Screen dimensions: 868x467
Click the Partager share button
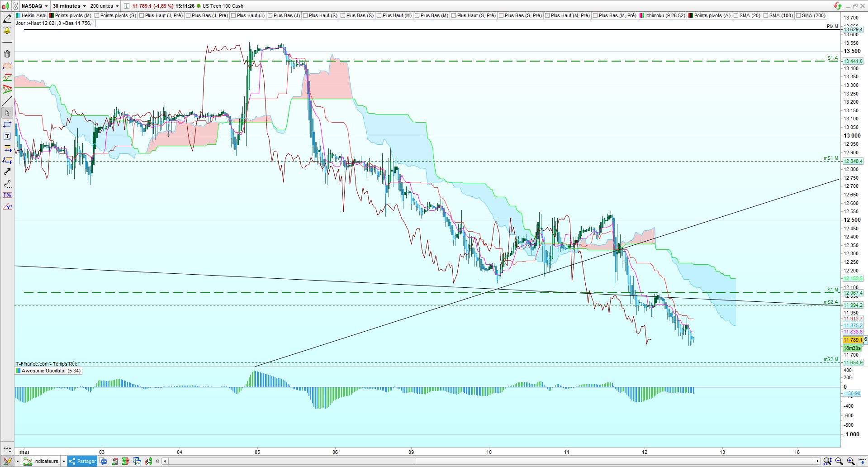82,461
